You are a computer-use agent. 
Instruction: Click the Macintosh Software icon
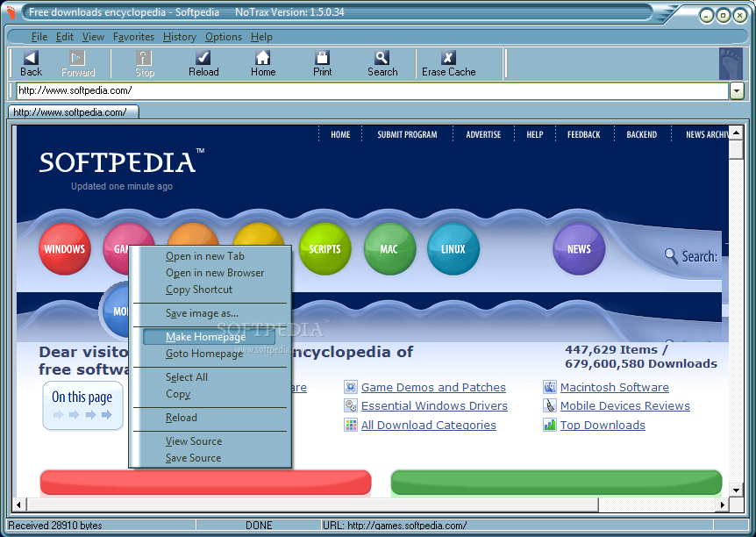click(x=550, y=387)
